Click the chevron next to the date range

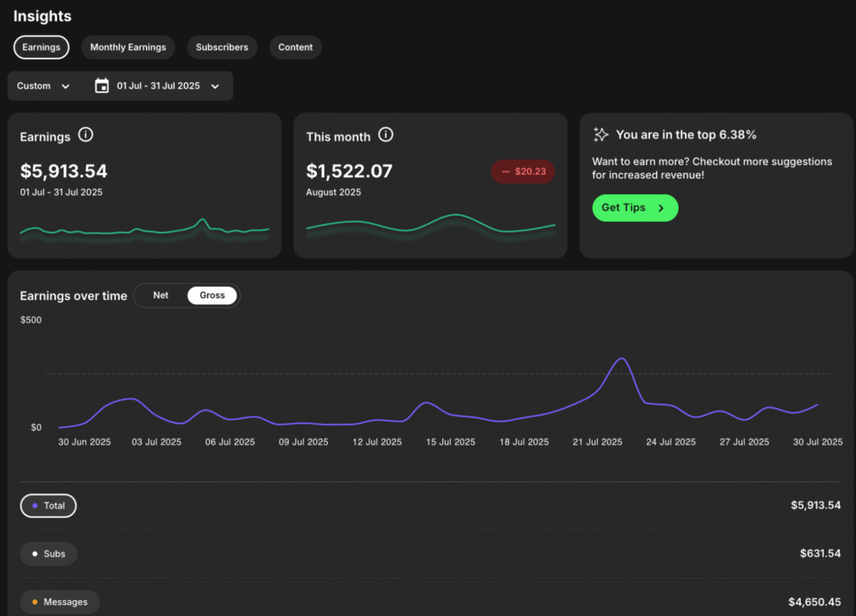tap(215, 86)
